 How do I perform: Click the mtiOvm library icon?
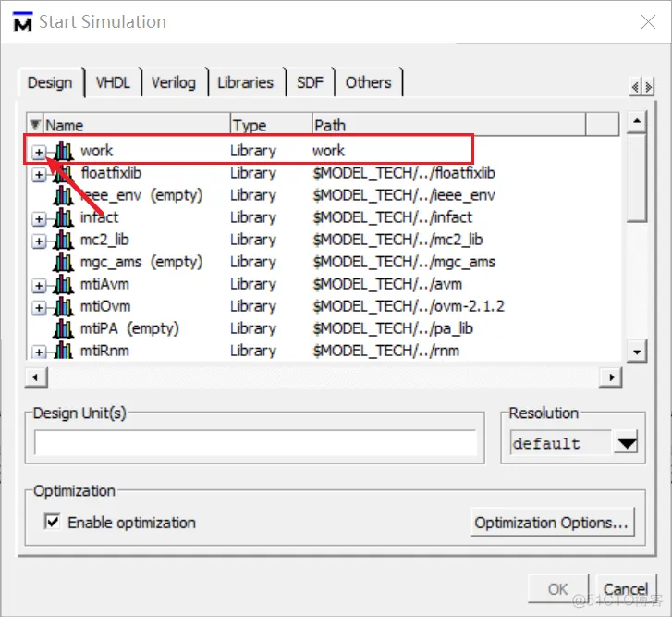pyautogui.click(x=64, y=306)
